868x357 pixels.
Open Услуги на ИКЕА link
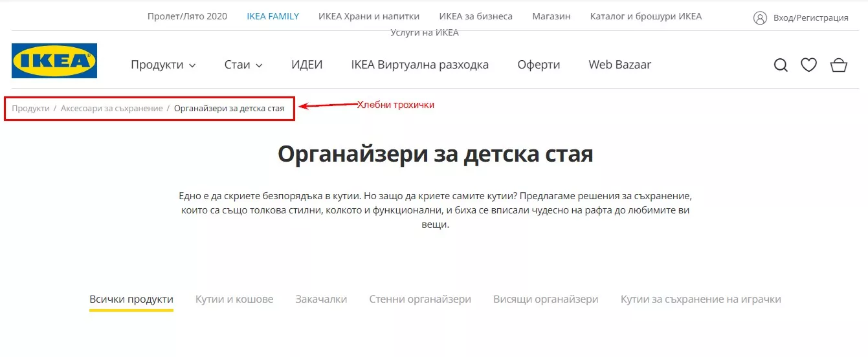425,32
